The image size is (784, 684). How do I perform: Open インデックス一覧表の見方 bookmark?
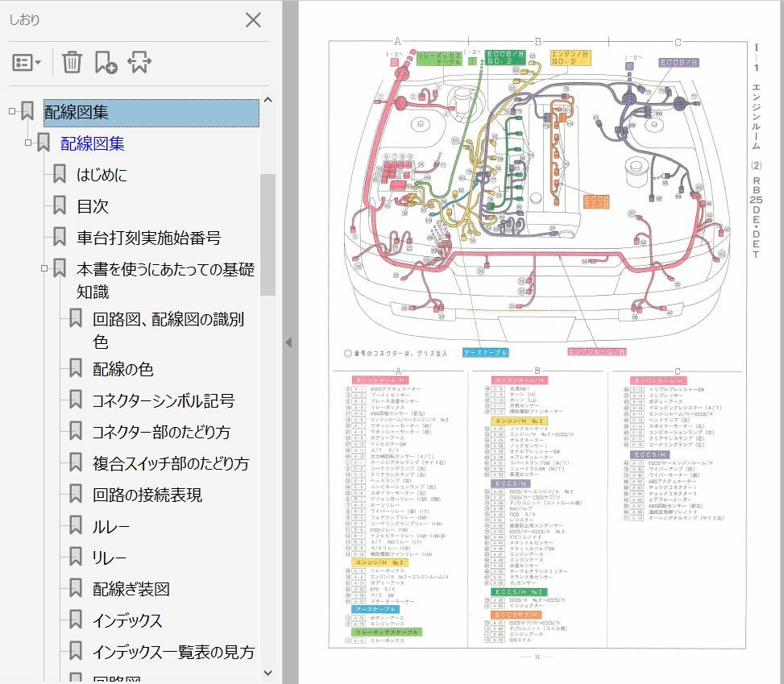[173, 653]
